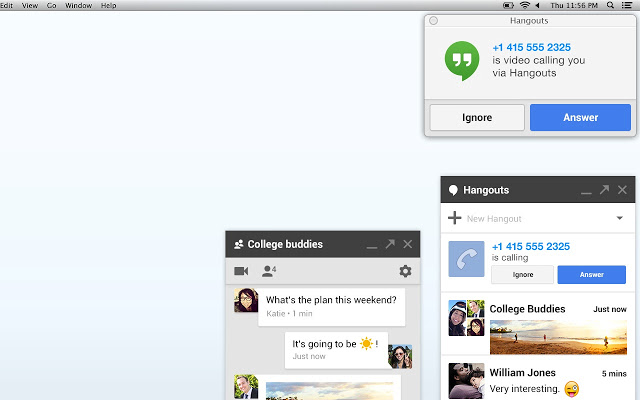Click the "Just now" timestamp on College Buddies

[610, 309]
